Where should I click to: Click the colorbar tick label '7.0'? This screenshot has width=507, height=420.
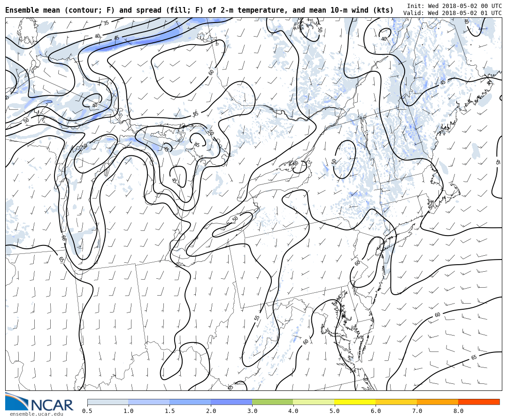coord(417,411)
